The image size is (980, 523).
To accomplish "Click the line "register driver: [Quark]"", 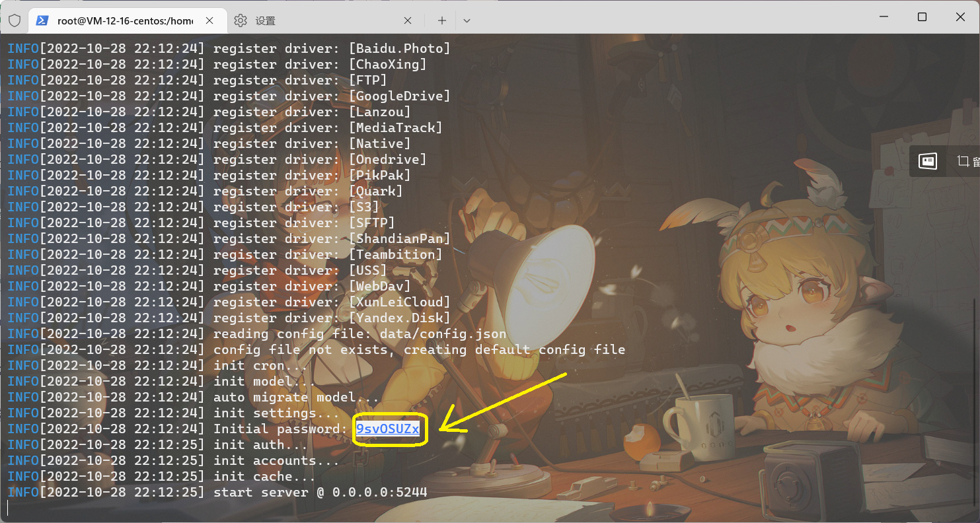I will (309, 192).
